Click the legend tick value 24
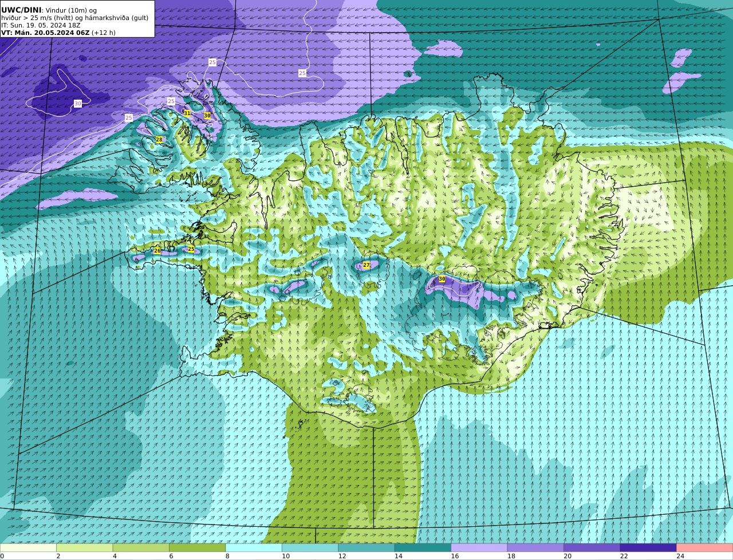Image resolution: width=733 pixels, height=560 pixels. tap(680, 556)
